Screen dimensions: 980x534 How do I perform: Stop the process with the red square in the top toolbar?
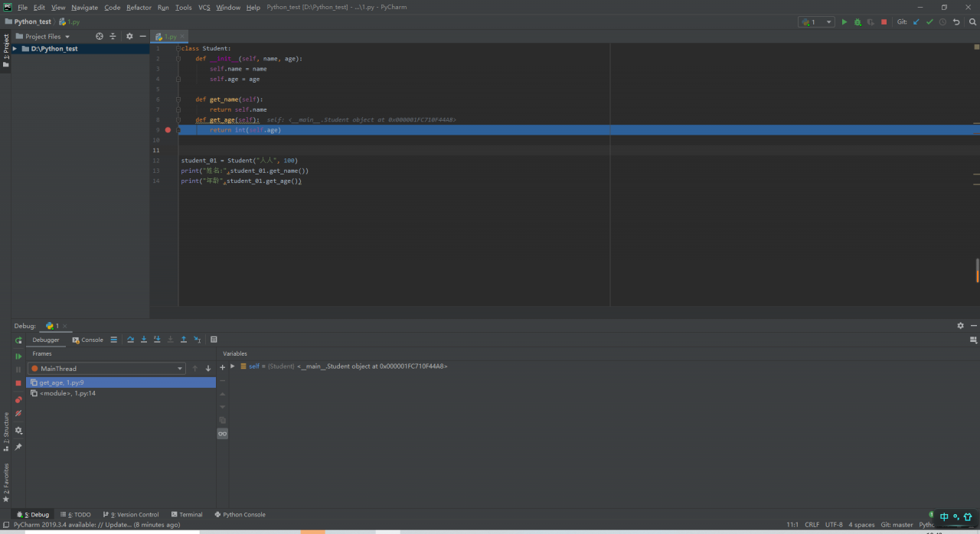point(884,22)
